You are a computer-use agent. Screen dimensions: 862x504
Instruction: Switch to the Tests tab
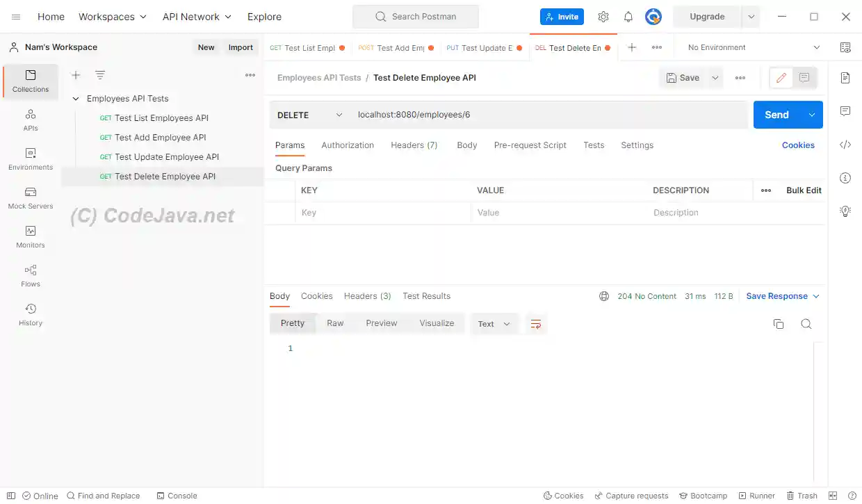594,145
